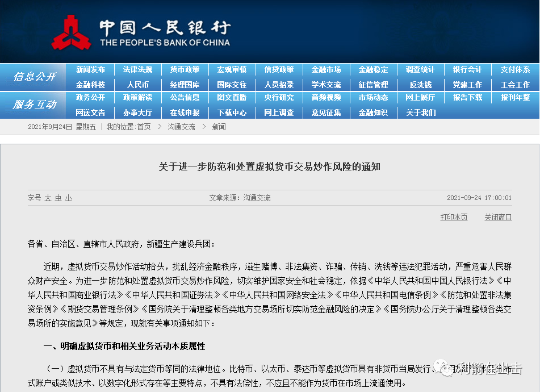
Task: Go to the 反洗钱 page
Action: click(420, 84)
